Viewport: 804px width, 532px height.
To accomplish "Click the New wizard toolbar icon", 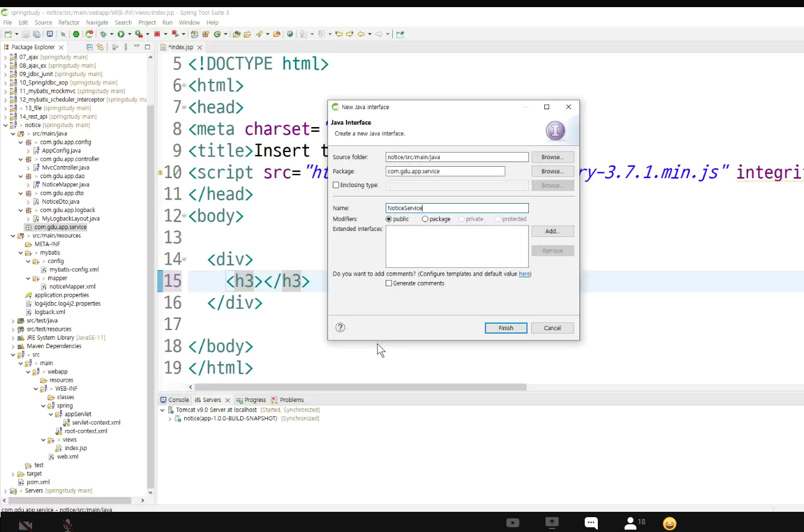I will [x=8, y=34].
